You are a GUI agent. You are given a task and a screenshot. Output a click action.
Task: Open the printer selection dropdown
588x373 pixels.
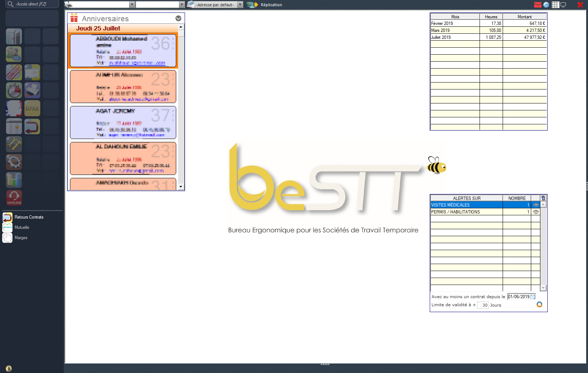click(x=132, y=5)
